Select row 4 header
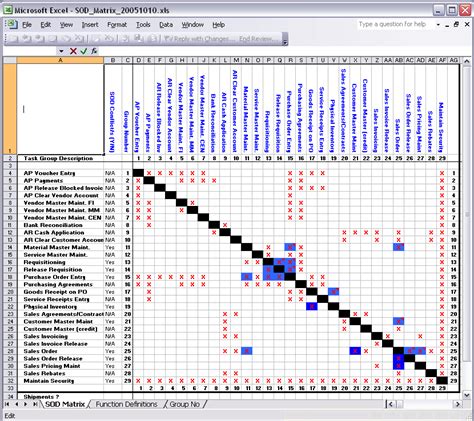 (10, 173)
